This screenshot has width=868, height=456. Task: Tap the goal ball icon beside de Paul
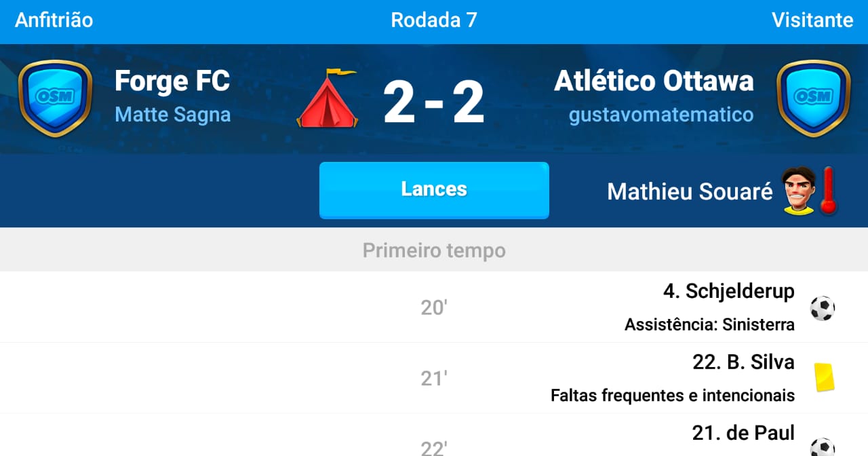(823, 446)
